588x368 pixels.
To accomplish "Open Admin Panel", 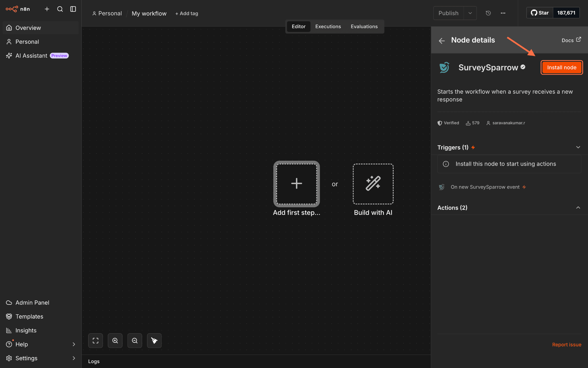I will pos(40,302).
